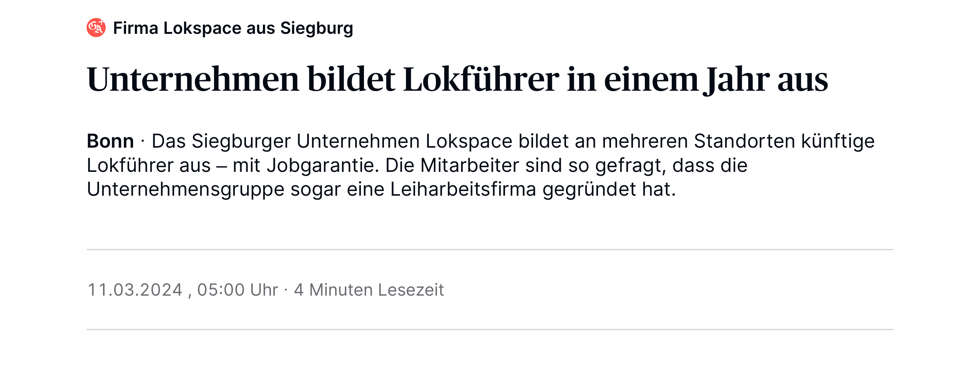Click the word "Leiharbeitsfirma" in the teaser
The height and width of the screenshot is (376, 980).
(x=463, y=189)
